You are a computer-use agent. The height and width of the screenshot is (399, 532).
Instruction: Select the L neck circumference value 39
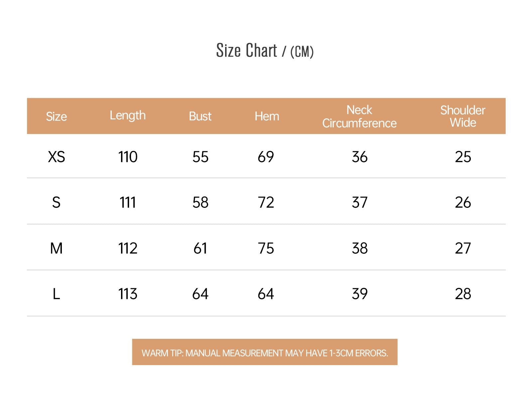(x=359, y=294)
